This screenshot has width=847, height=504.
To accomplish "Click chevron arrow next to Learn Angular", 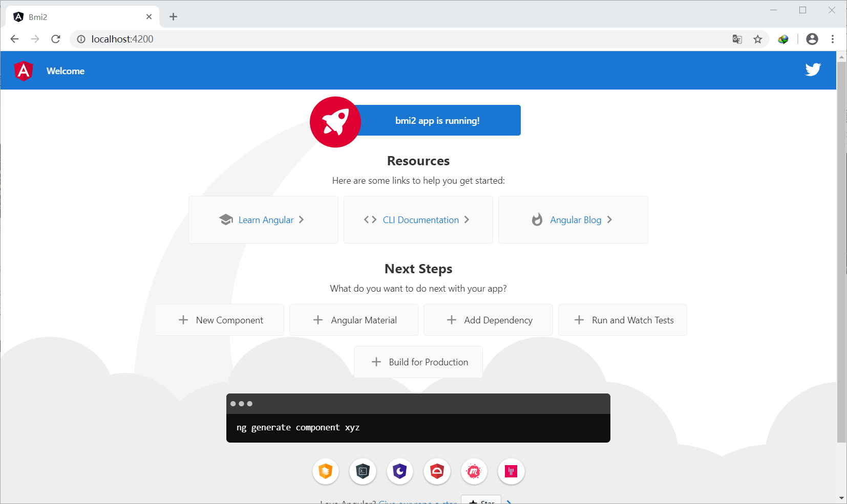I will point(301,220).
